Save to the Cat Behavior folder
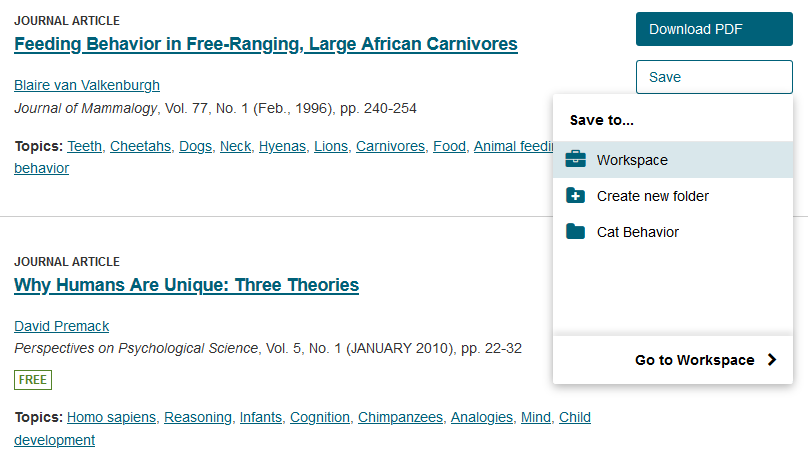 tap(672, 232)
